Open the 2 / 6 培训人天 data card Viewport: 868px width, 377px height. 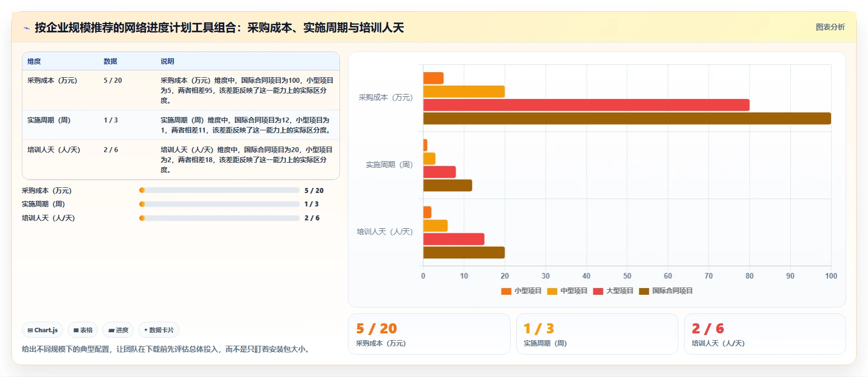(x=765, y=334)
